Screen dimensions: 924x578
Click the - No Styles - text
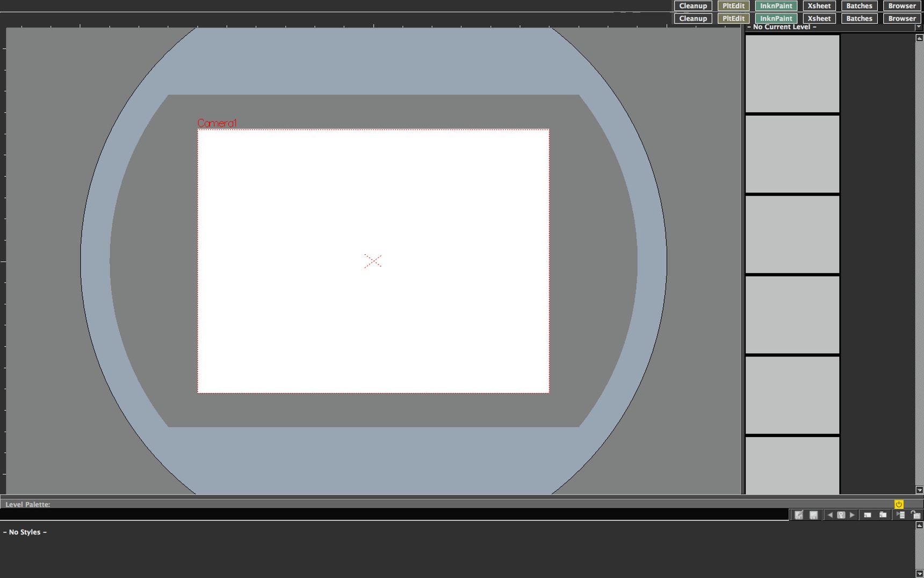click(25, 532)
